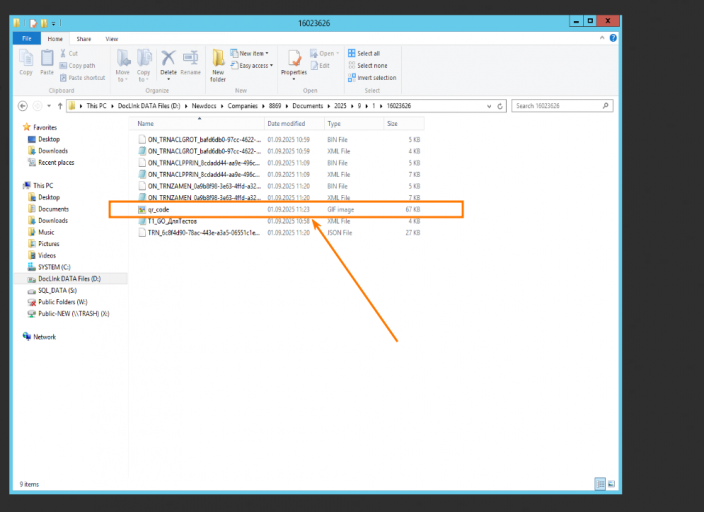Image resolution: width=704 pixels, height=512 pixels.
Task: Open the Help question mark icon
Action: pyautogui.click(x=613, y=38)
